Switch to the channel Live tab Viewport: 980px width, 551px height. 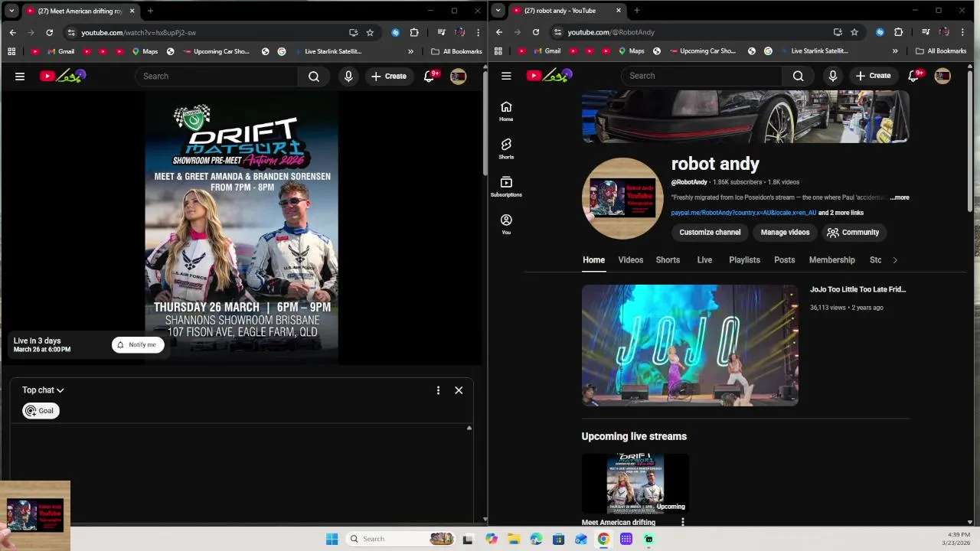704,260
